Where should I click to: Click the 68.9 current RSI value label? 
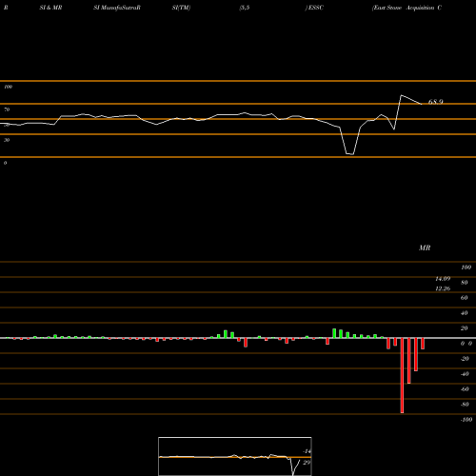436,102
